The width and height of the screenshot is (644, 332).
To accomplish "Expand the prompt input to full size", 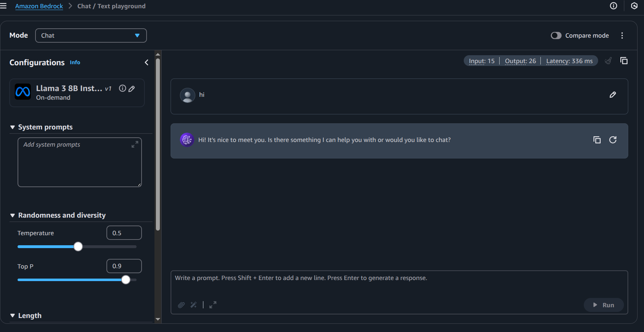I will [x=213, y=305].
